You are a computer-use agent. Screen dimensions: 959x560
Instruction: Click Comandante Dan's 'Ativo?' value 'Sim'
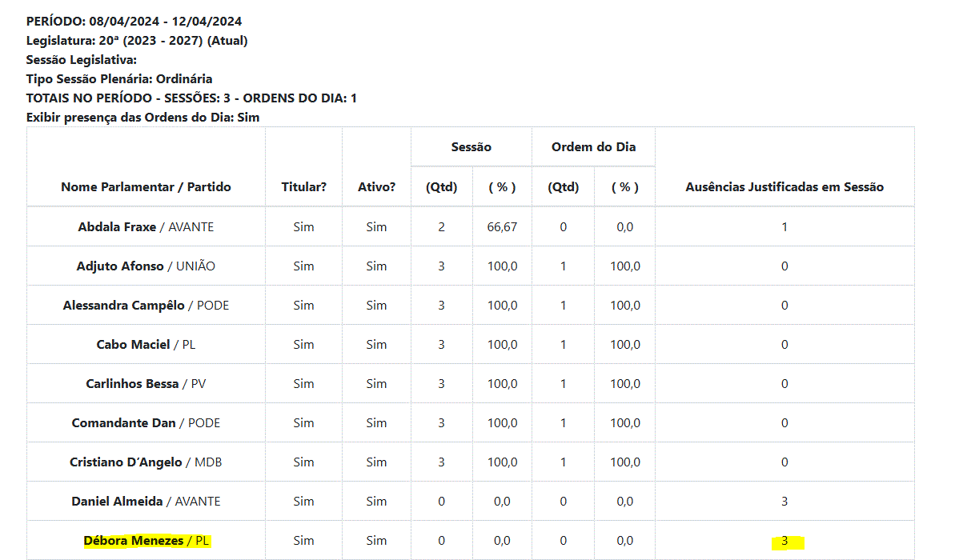pos(377,422)
